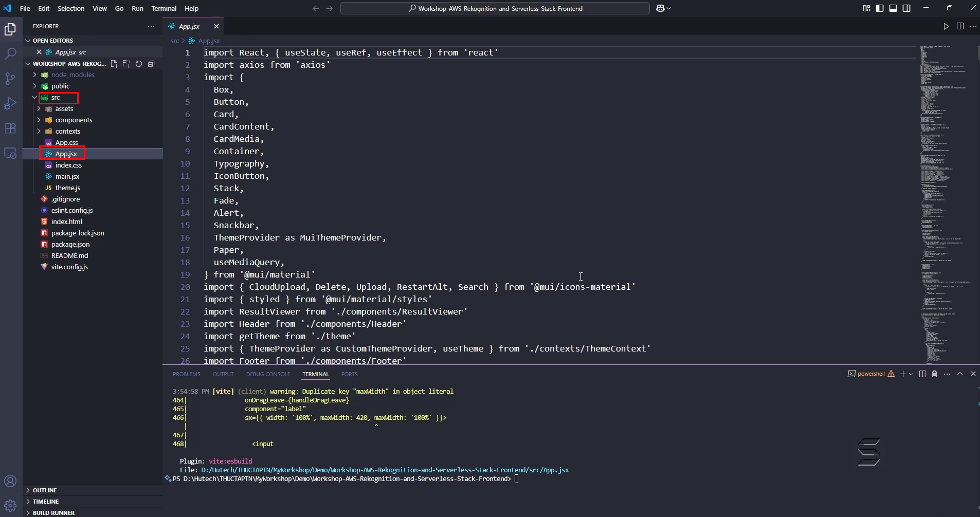
Task: Open the File menu
Action: tap(25, 8)
